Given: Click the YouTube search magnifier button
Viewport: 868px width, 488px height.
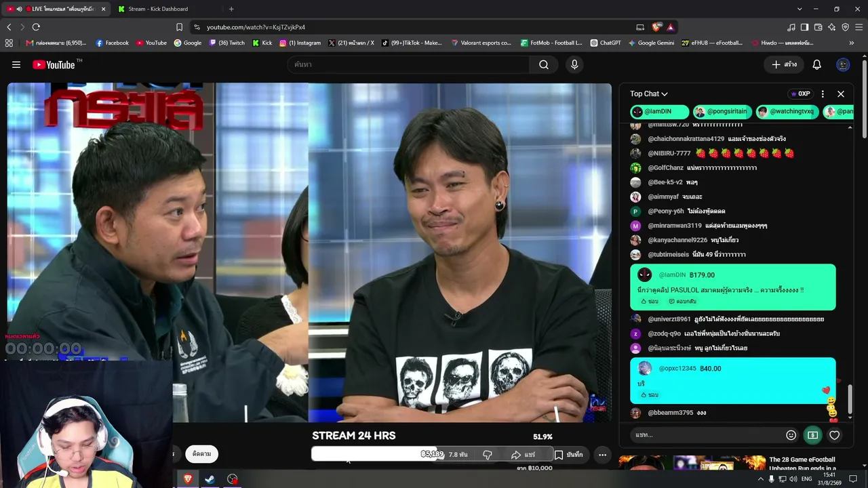Looking at the screenshot, I should coord(544,64).
